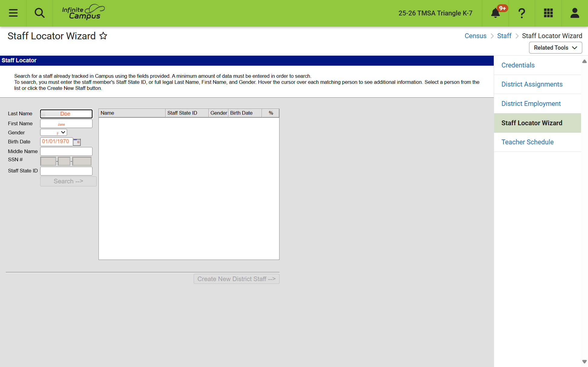Click sidebar scrollbar up arrow
588x367 pixels.
(x=584, y=61)
